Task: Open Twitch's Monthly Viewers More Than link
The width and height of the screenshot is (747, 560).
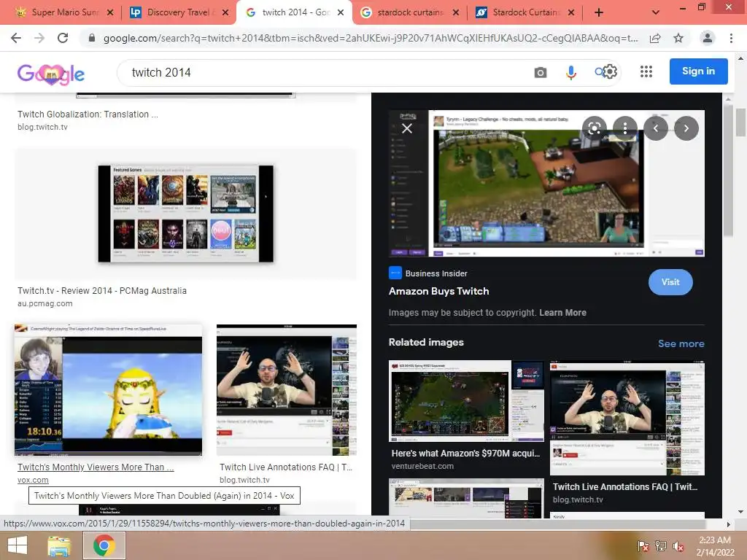Action: tap(96, 467)
